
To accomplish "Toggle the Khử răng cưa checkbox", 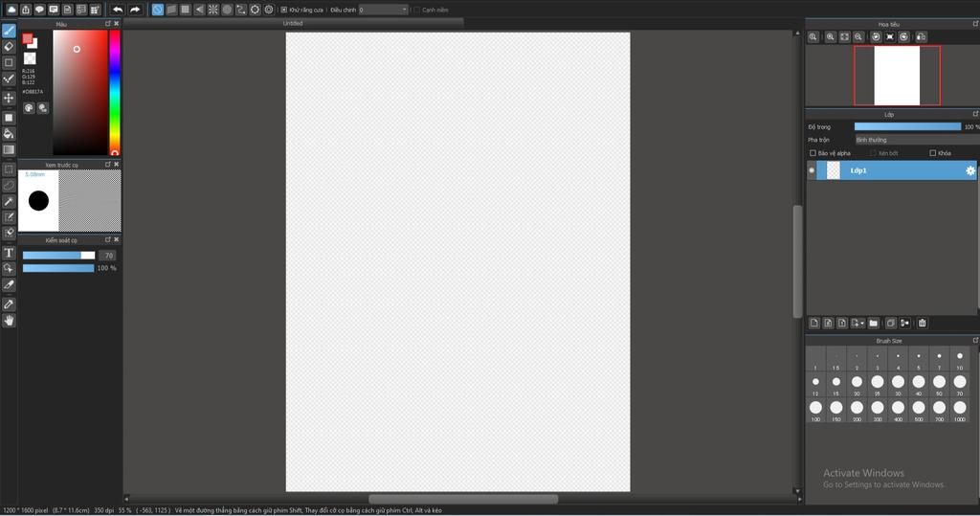I will coord(283,10).
